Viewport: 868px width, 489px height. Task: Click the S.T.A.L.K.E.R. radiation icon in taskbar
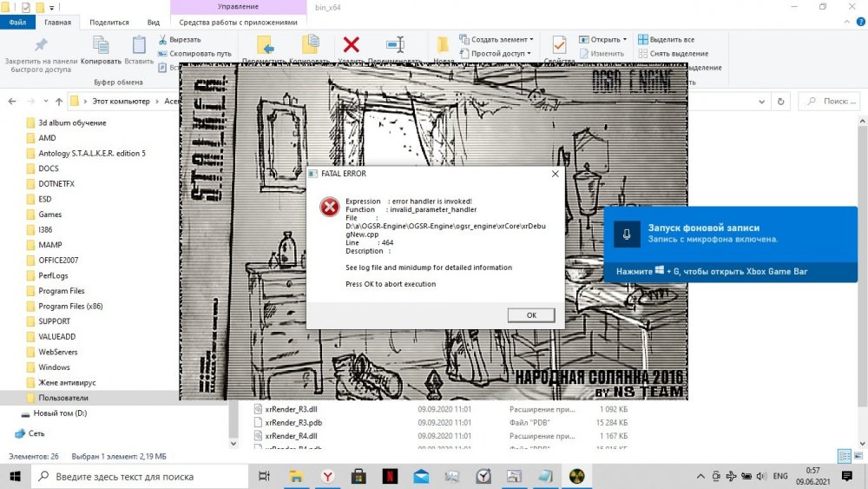click(577, 476)
